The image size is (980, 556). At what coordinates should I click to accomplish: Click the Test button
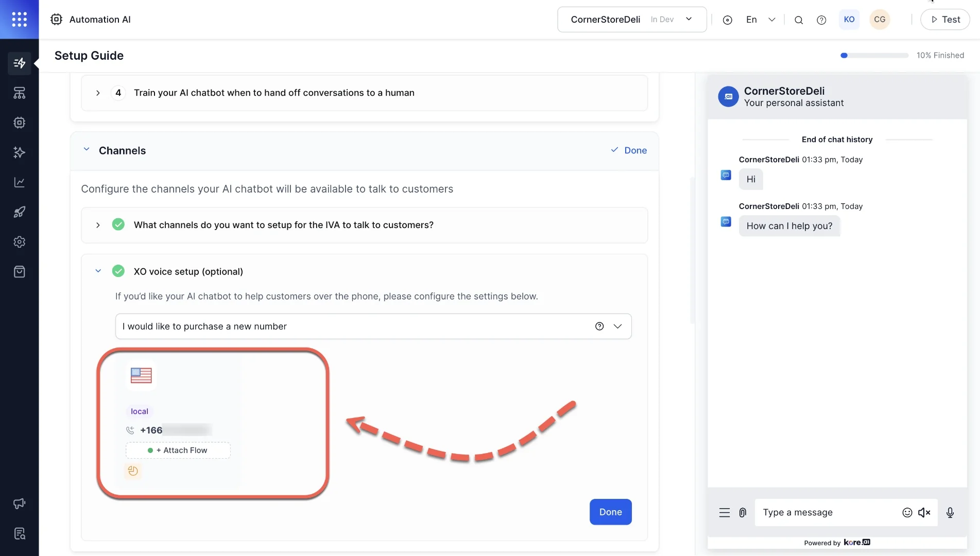945,20
